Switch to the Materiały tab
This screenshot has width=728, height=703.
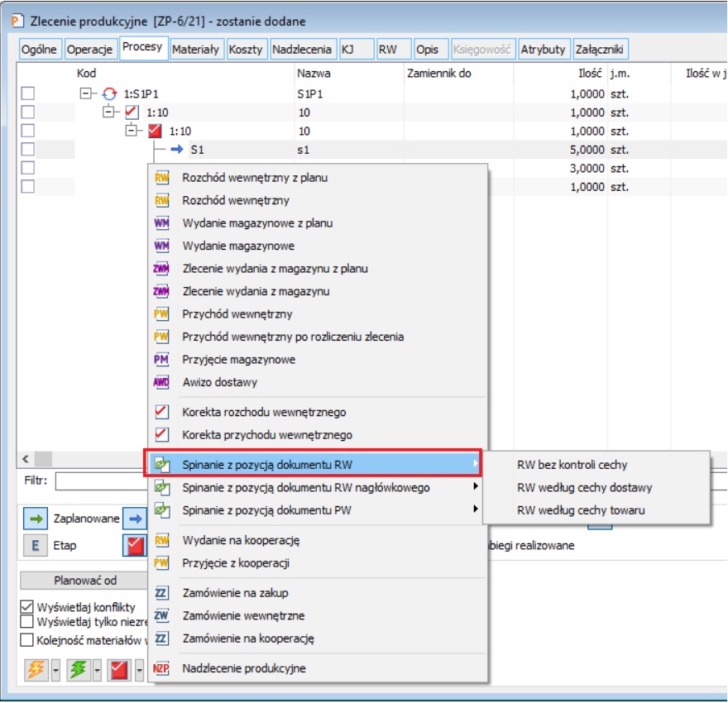[x=196, y=50]
